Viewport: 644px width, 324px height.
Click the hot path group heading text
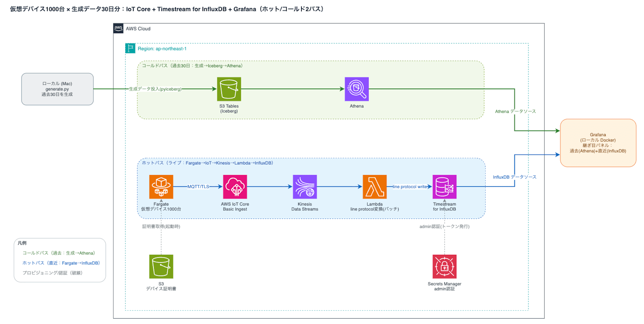[208, 163]
